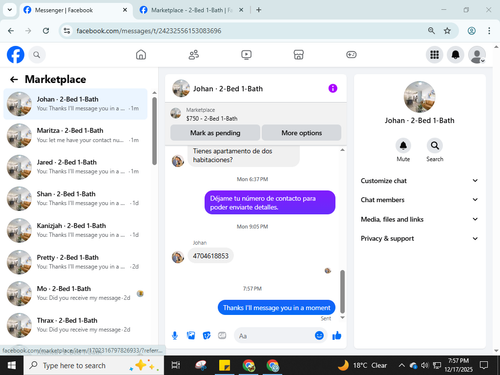Open the Windows notification center icon
Screen dimensions: 500x375
coord(484,365)
